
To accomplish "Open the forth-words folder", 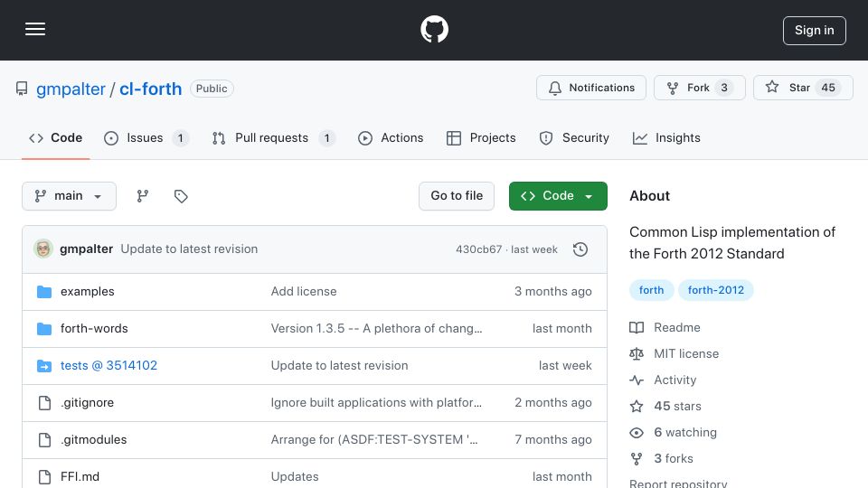I will tap(94, 329).
